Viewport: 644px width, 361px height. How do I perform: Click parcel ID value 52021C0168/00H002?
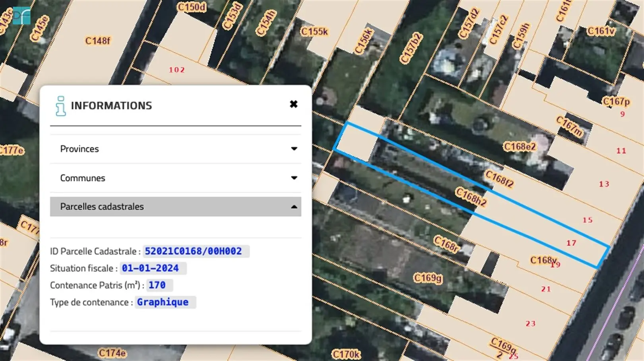pyautogui.click(x=193, y=251)
